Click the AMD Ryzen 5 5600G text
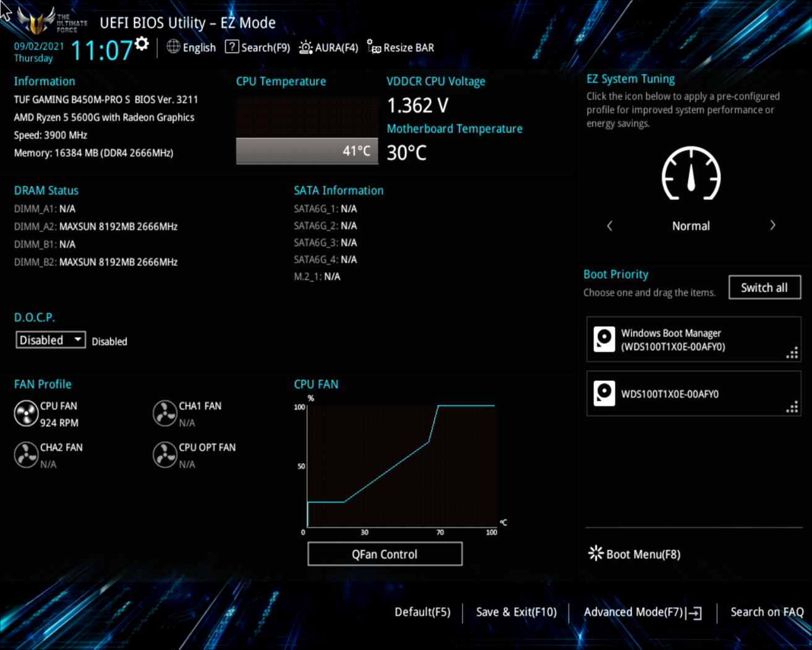This screenshot has height=650, width=812. tap(104, 118)
